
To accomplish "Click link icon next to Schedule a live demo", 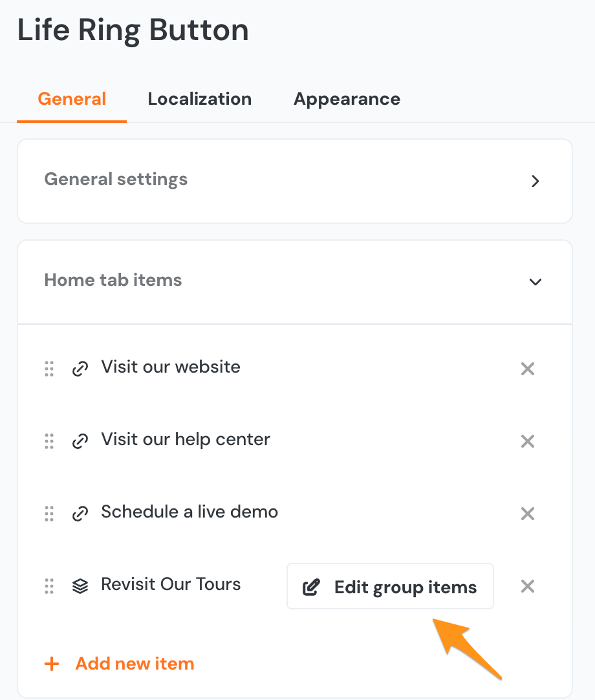I will (80, 514).
